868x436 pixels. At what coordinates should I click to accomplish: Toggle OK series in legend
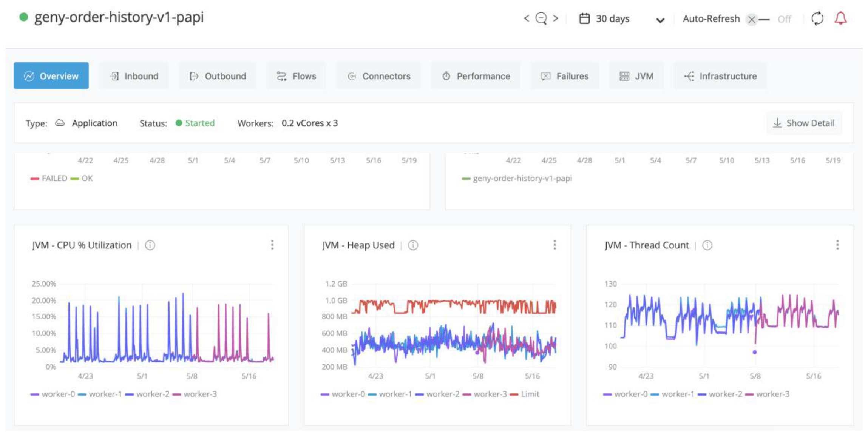point(82,178)
